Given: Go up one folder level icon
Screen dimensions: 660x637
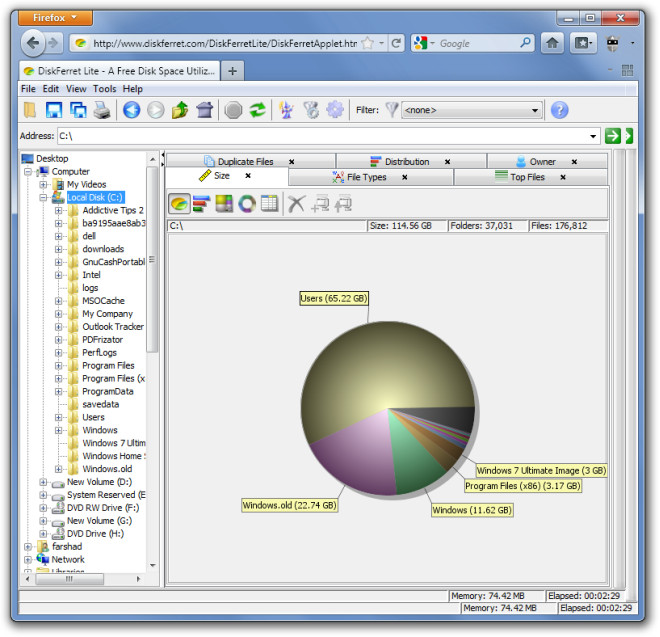Looking at the screenshot, I should coord(180,110).
